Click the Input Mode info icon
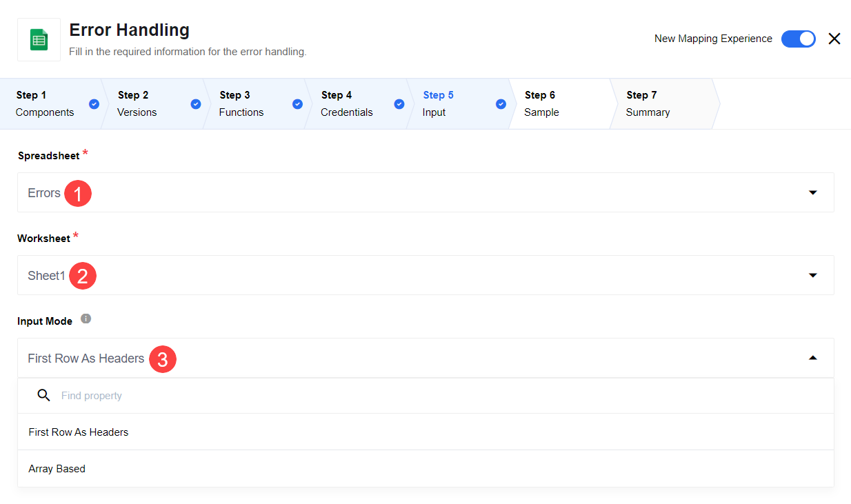Viewport: 851px width, 504px height. click(86, 319)
